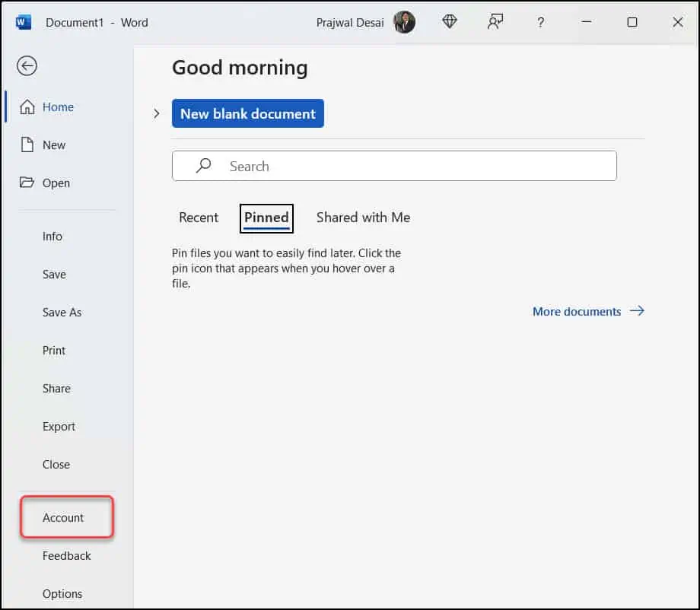Viewport: 700px width, 610px height.
Task: Minimize the Word window
Action: pos(587,21)
